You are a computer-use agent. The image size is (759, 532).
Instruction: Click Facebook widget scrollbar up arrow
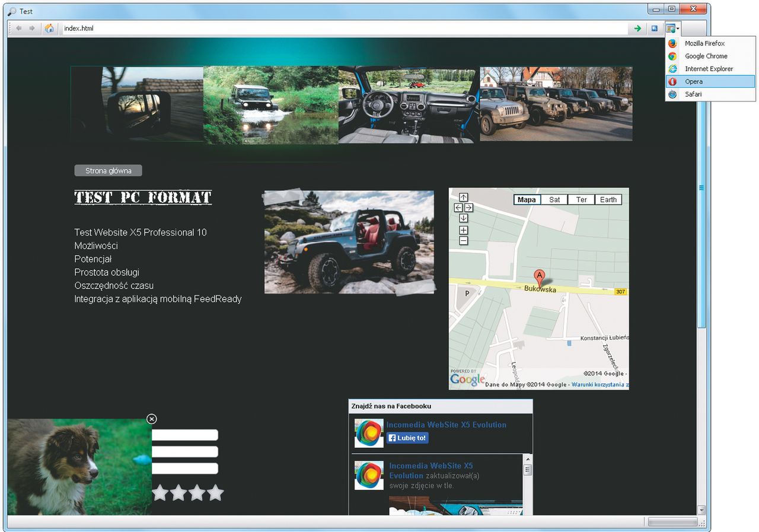point(527,459)
